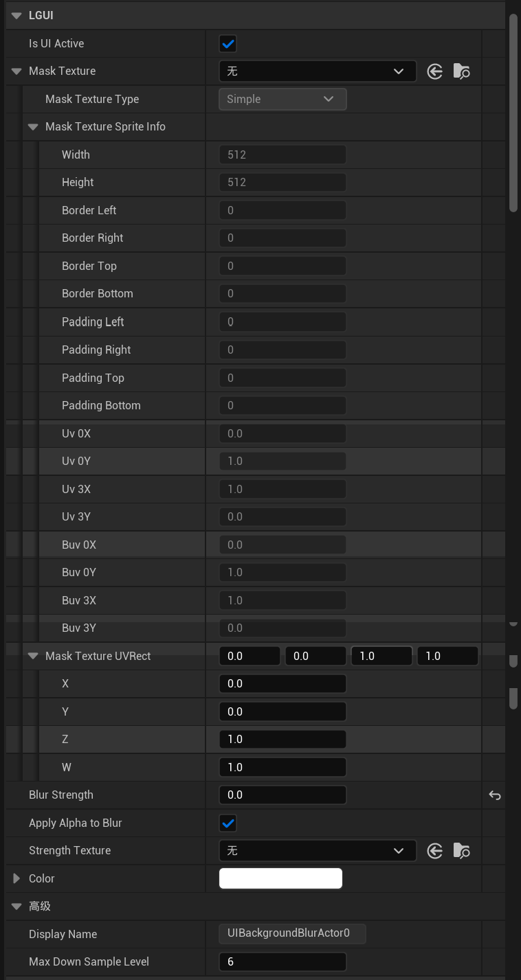Click the white Color swatch
The width and height of the screenshot is (521, 980).
pyautogui.click(x=280, y=878)
